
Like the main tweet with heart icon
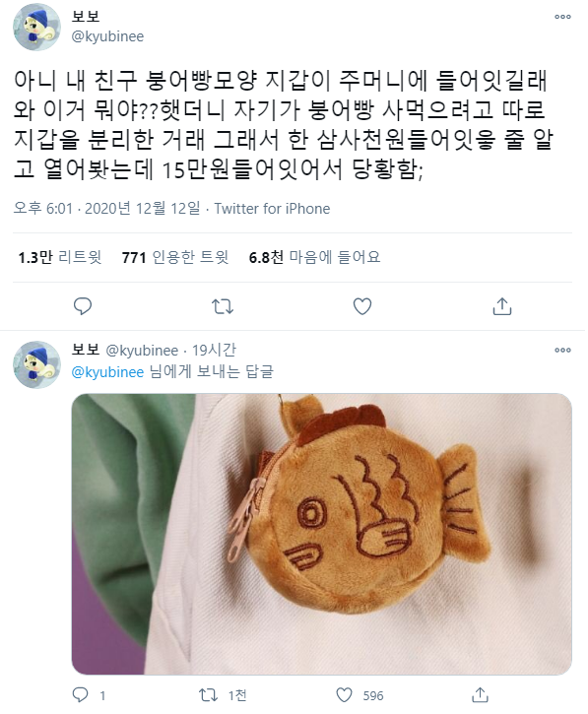[362, 306]
